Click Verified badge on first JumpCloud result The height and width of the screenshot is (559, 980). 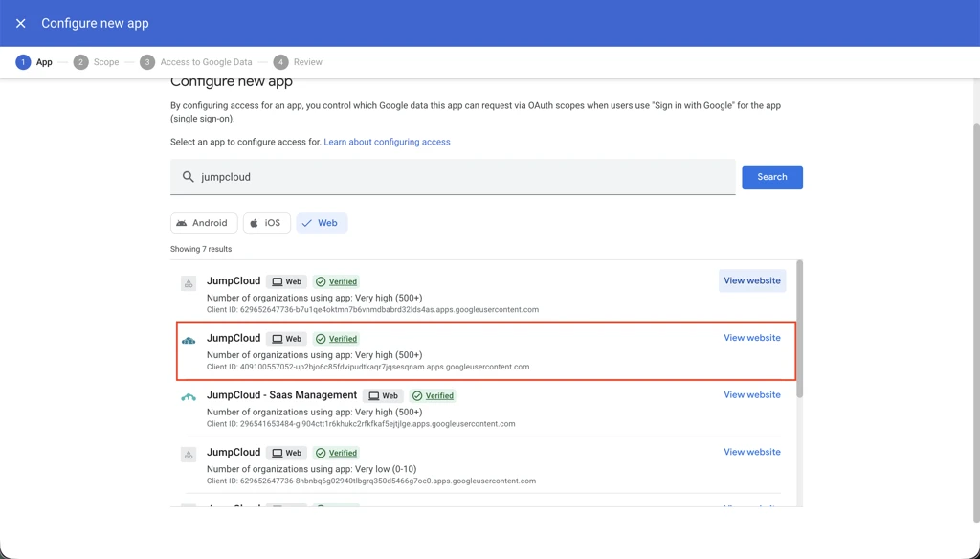[336, 281]
